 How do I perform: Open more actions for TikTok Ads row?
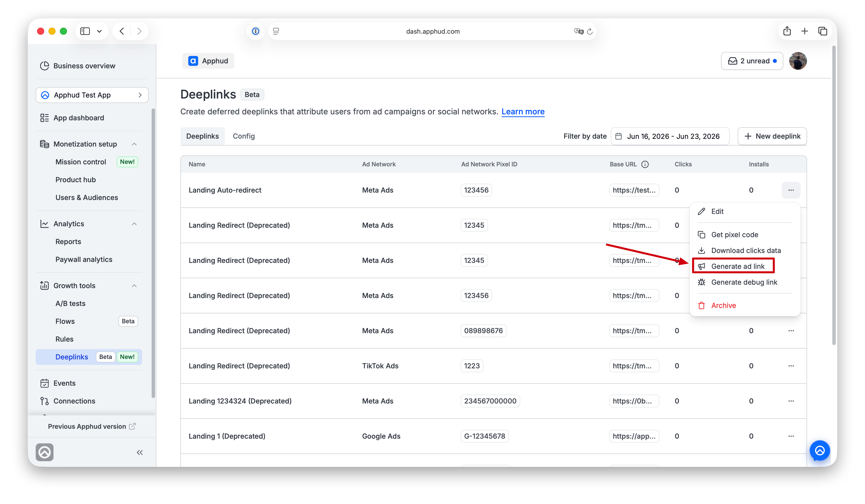[x=791, y=366]
